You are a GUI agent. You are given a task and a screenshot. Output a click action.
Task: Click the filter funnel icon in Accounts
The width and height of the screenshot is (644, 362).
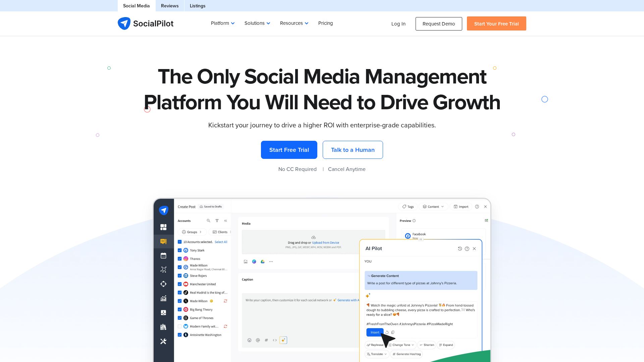[217, 221]
